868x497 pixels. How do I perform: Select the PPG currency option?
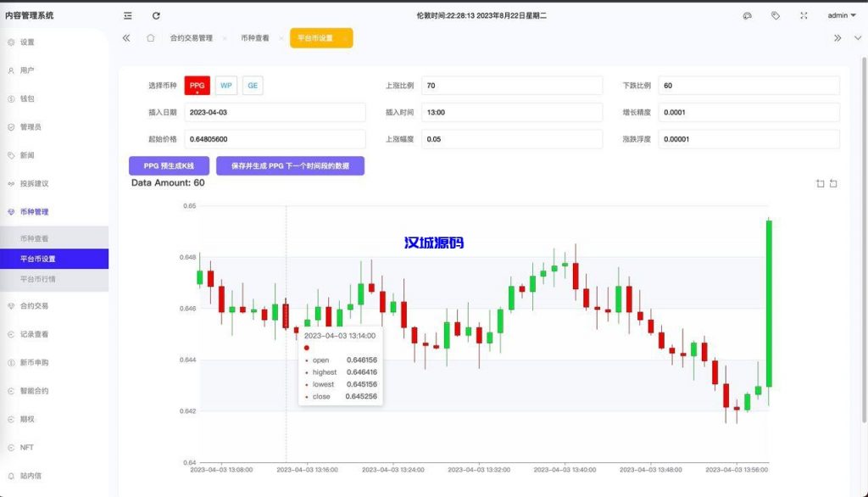click(196, 85)
